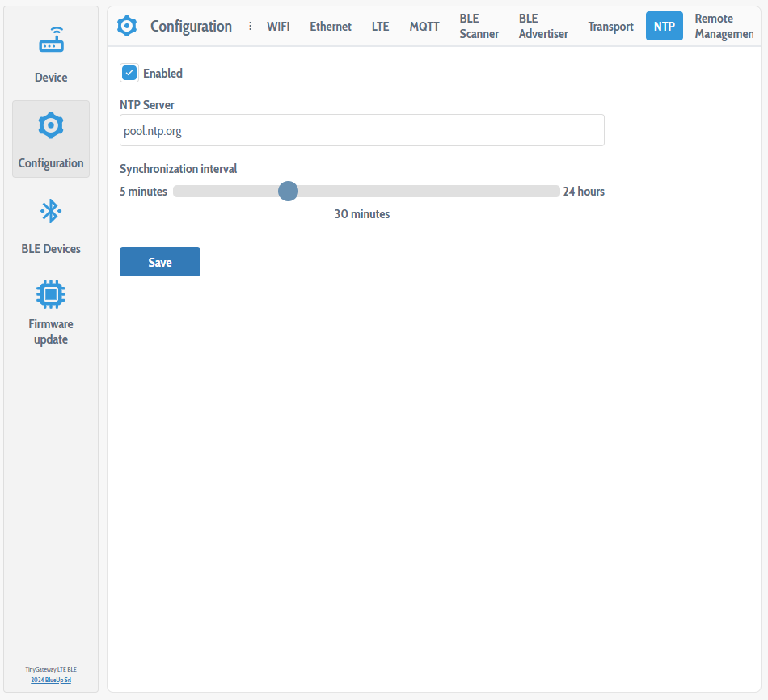Viewport: 768px width, 700px height.
Task: Open the BLE Scanner tab
Action: (479, 27)
